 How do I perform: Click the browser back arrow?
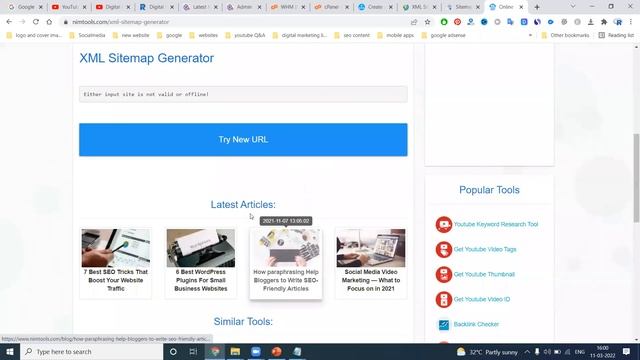click(9, 22)
